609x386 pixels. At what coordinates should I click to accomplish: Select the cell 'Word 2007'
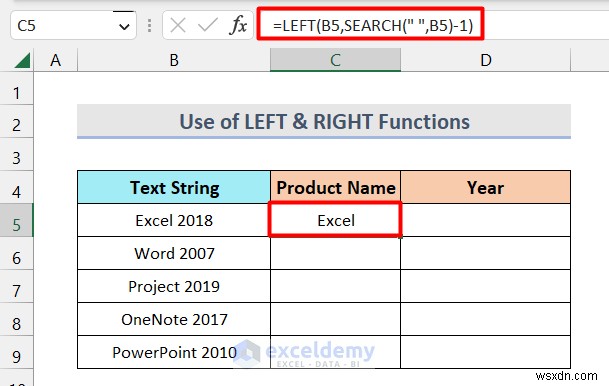pos(174,253)
